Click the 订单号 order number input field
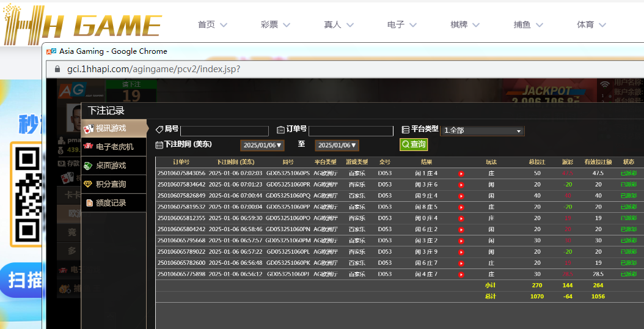644x329 pixels. (351, 131)
